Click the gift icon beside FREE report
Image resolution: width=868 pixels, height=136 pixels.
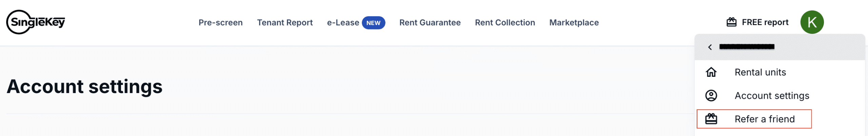coord(731,22)
